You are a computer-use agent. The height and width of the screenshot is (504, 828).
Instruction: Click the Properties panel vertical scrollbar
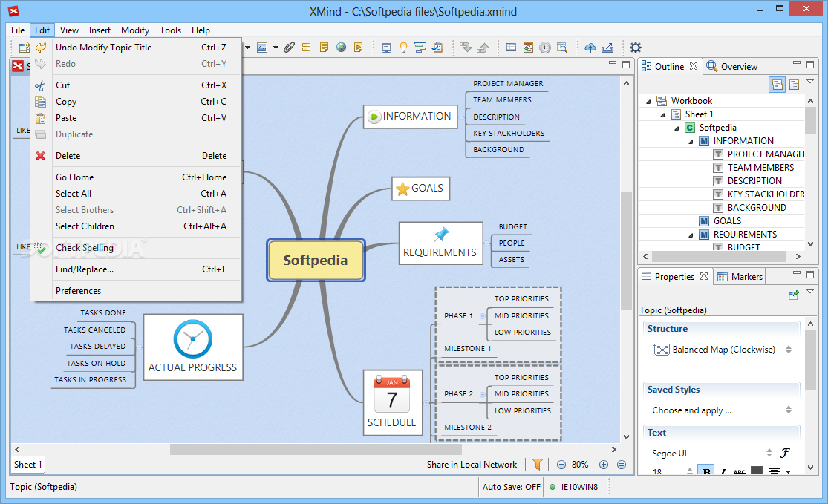pyautogui.click(x=811, y=361)
